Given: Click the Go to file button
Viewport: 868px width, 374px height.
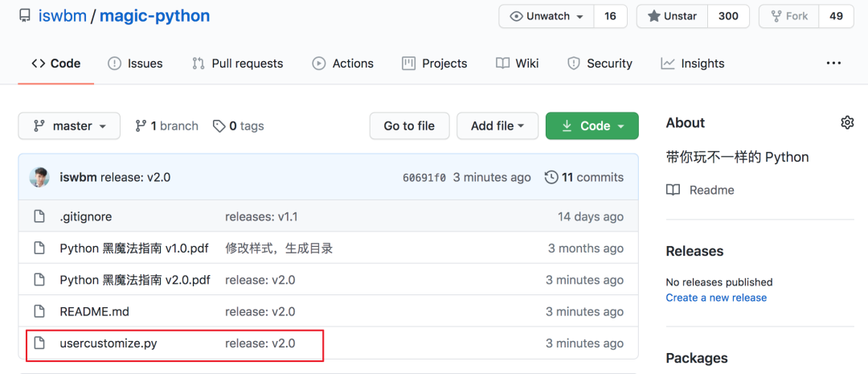Looking at the screenshot, I should (x=410, y=125).
